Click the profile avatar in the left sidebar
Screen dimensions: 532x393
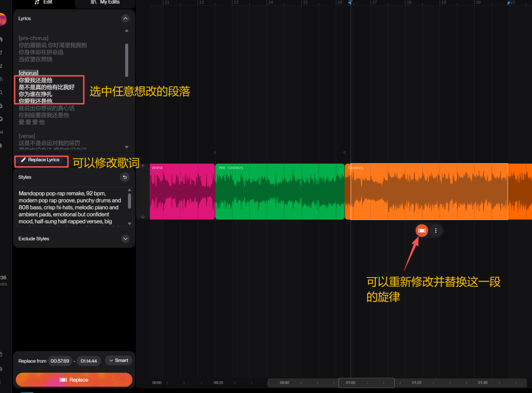click(x=2, y=20)
